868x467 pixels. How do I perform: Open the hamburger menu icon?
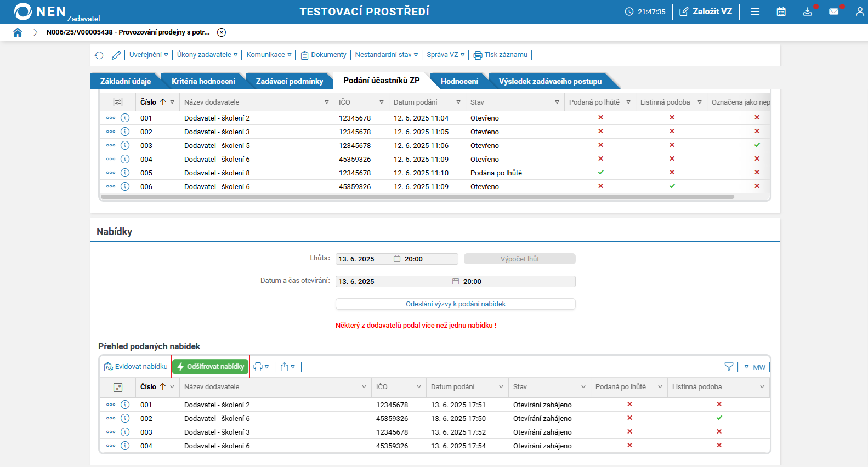click(755, 12)
